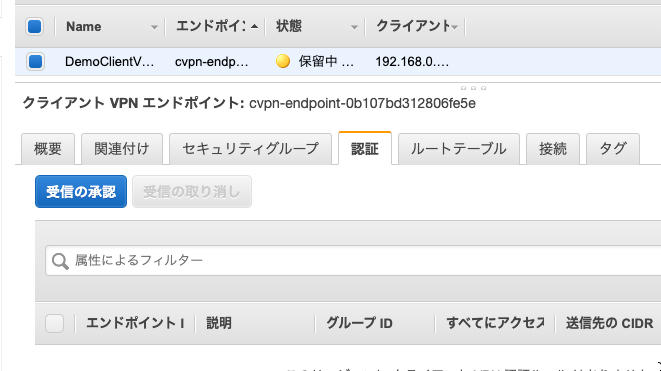This screenshot has width=661, height=371.
Task: Click the DemoClientV... name cell
Action: coord(109,62)
